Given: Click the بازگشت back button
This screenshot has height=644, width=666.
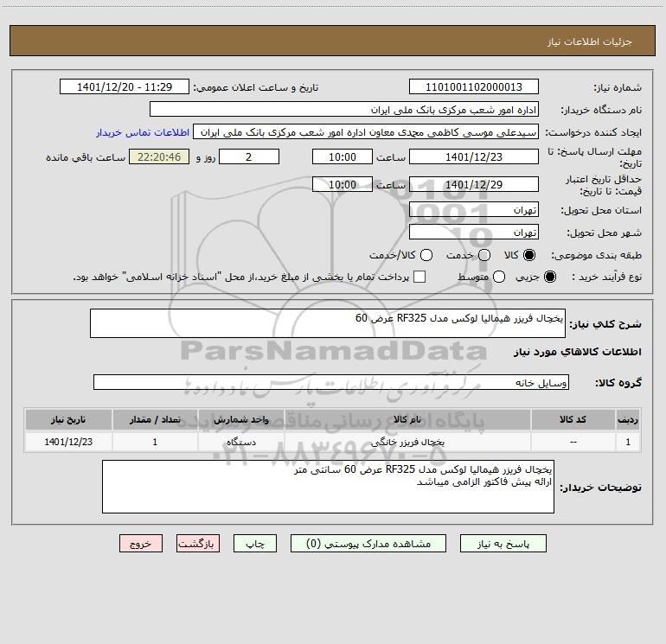Looking at the screenshot, I should [198, 544].
